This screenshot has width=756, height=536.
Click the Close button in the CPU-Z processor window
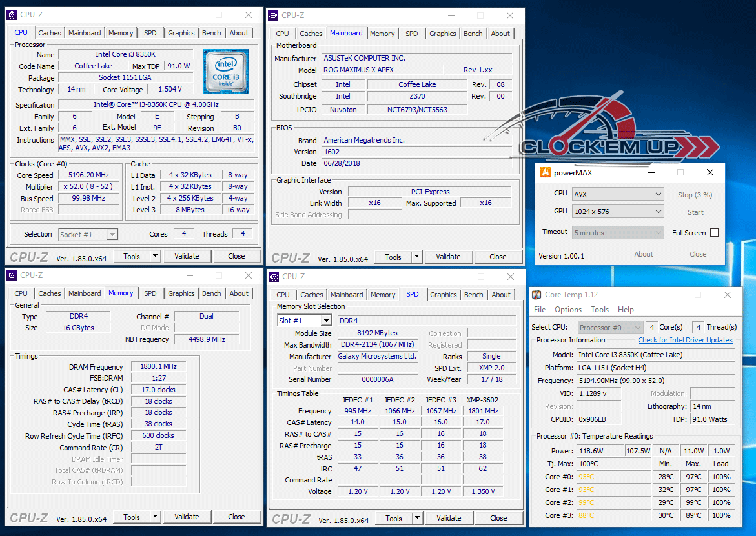(x=236, y=256)
